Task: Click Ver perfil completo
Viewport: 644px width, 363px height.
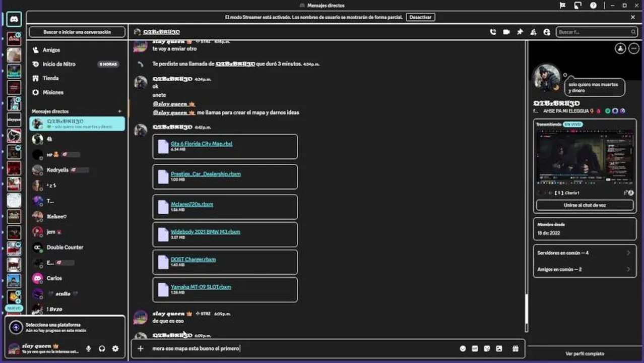Action: 585,353
